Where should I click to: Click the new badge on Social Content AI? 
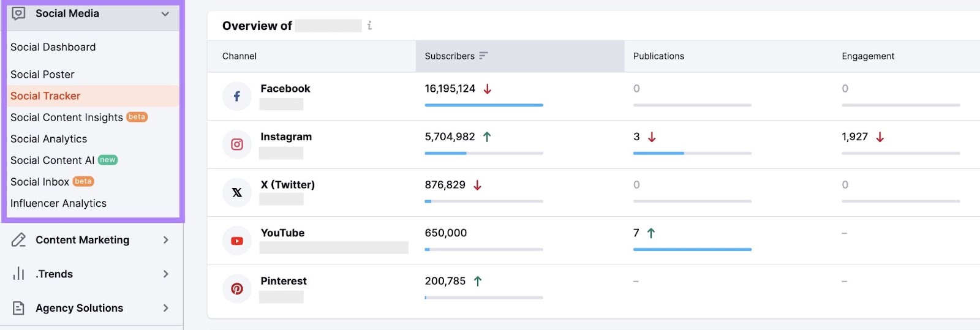(108, 160)
